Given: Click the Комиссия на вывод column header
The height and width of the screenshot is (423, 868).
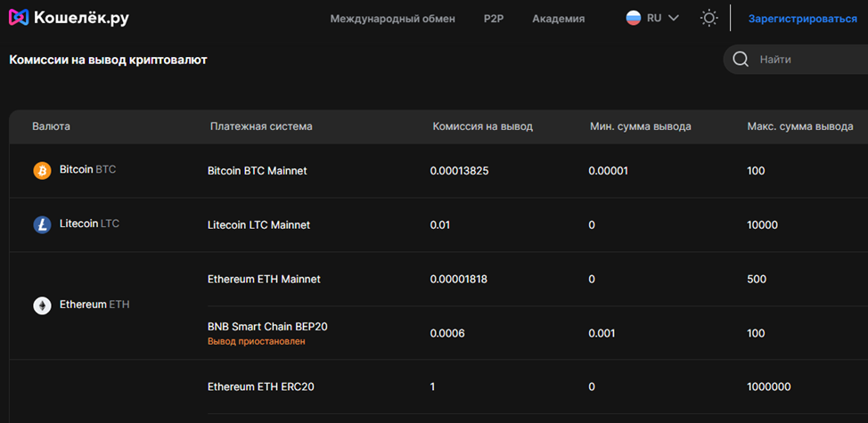Looking at the screenshot, I should 483,126.
